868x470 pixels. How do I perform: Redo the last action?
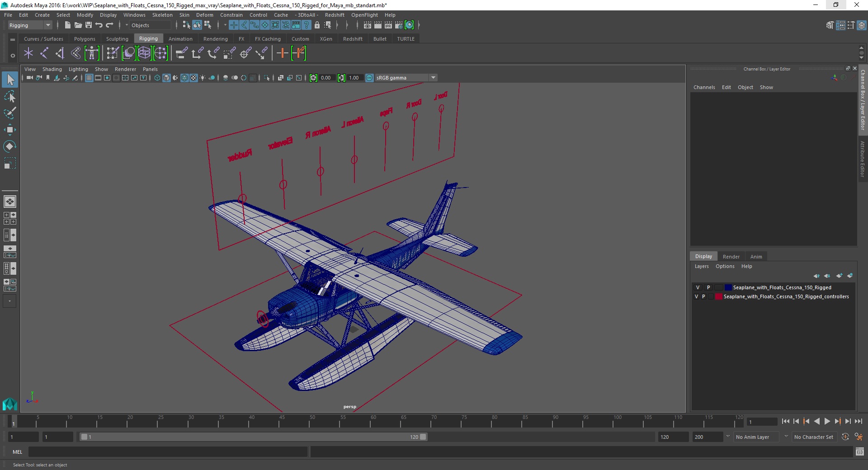[109, 25]
